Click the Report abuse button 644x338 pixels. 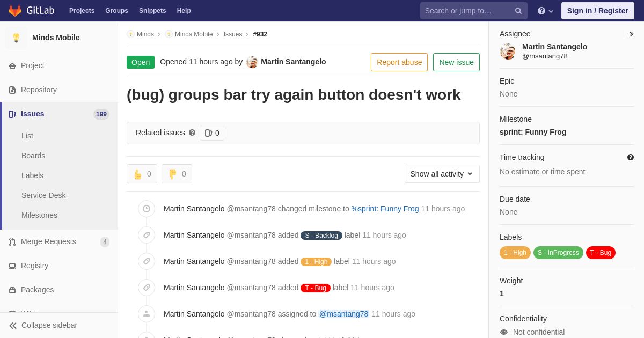click(399, 62)
